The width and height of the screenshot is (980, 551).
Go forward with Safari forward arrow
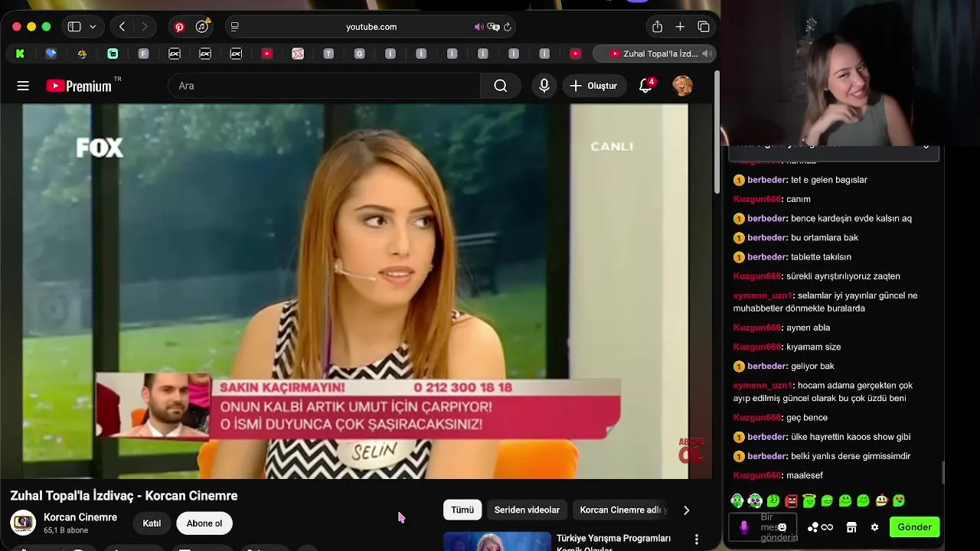pos(145,27)
